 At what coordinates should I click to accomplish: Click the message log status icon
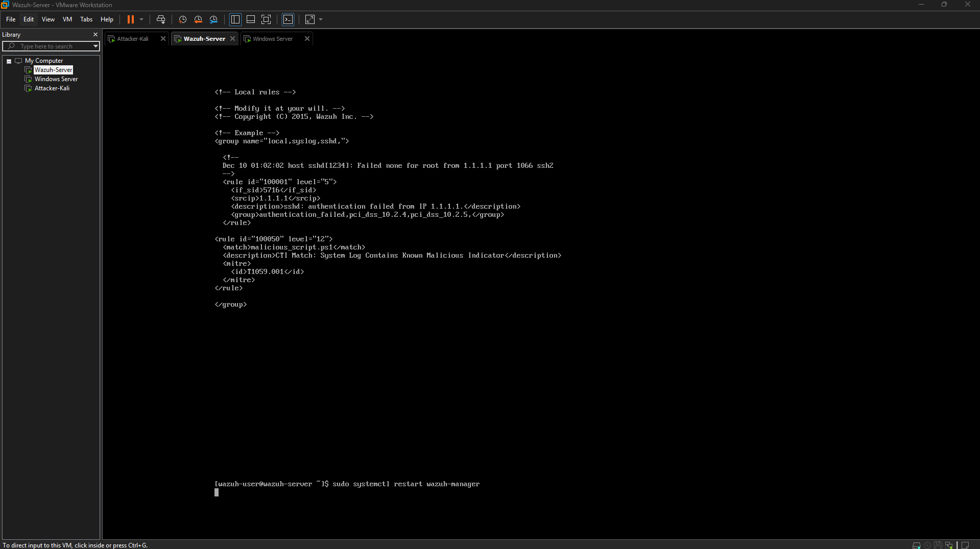click(x=965, y=545)
